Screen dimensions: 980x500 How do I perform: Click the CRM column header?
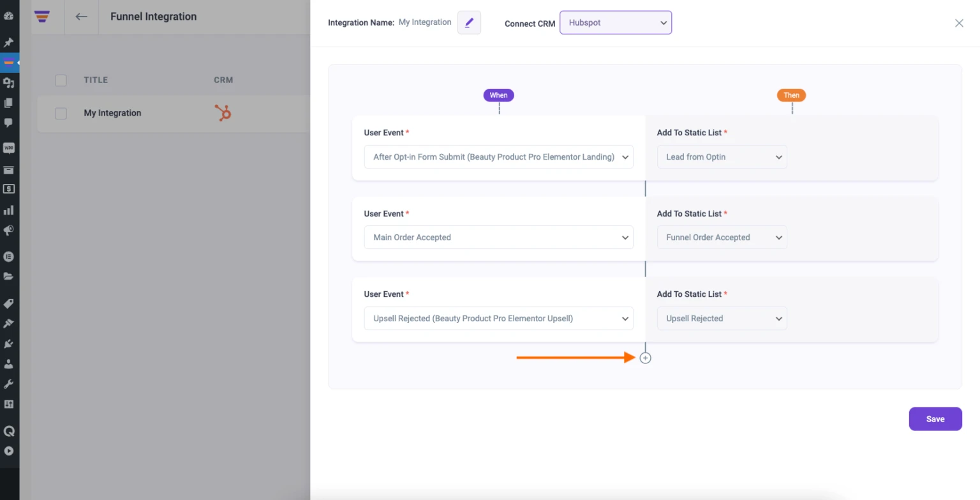(x=223, y=80)
